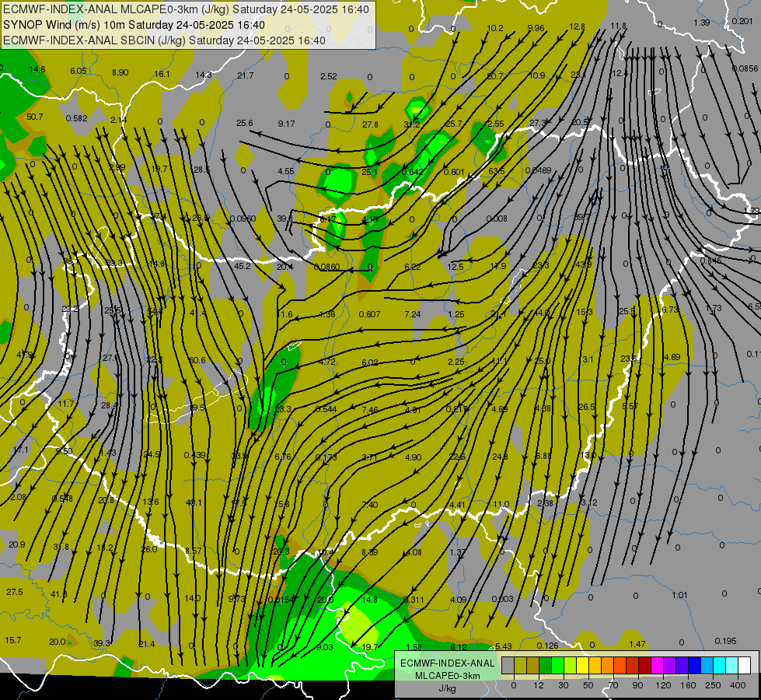761x700 pixels.
Task: Click the map value 9.96
Action: point(536,28)
